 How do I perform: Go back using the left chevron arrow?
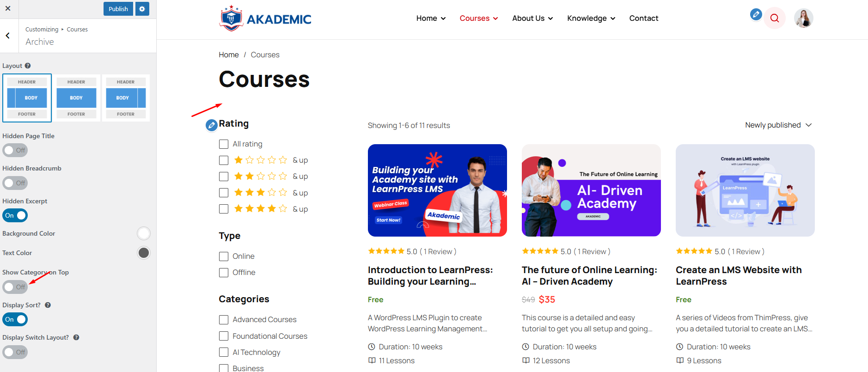point(8,36)
